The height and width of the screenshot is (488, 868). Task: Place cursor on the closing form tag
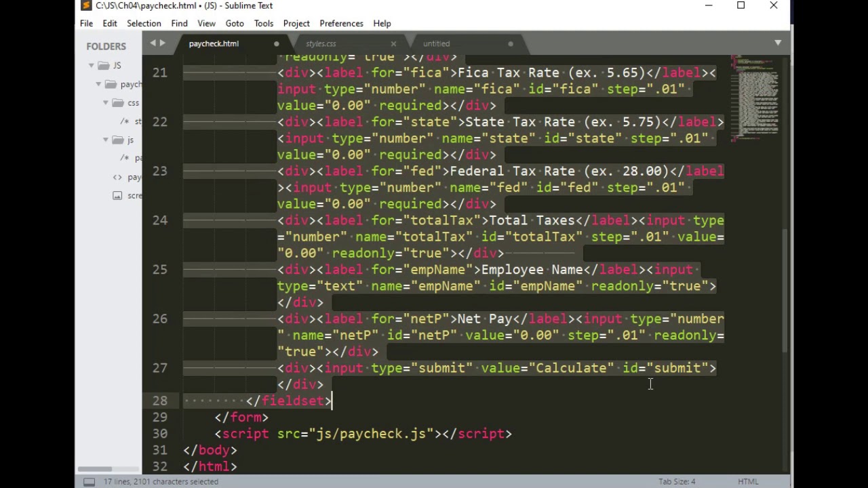[x=241, y=418]
